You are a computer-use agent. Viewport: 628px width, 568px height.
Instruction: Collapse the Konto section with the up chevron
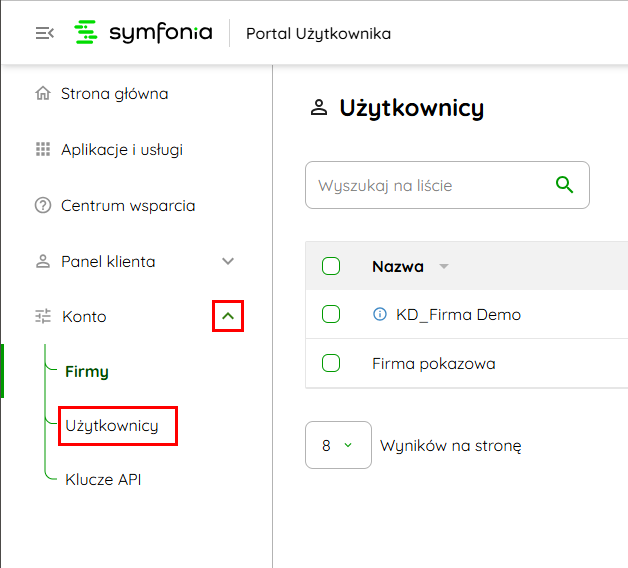(228, 316)
